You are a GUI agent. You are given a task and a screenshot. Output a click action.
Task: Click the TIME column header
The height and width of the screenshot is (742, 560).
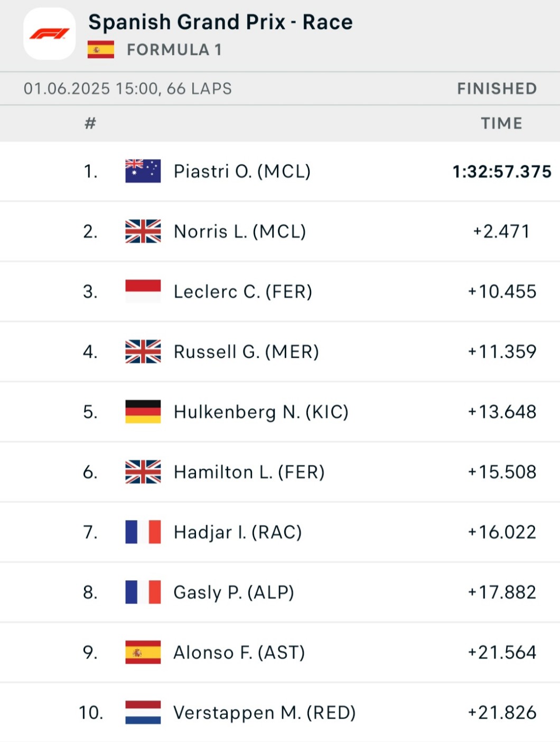click(x=501, y=123)
